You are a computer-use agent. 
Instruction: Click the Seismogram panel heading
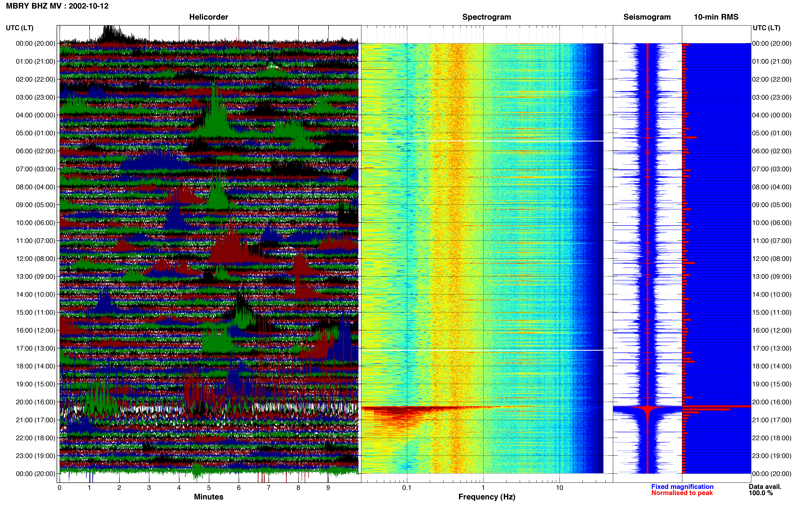pos(647,17)
